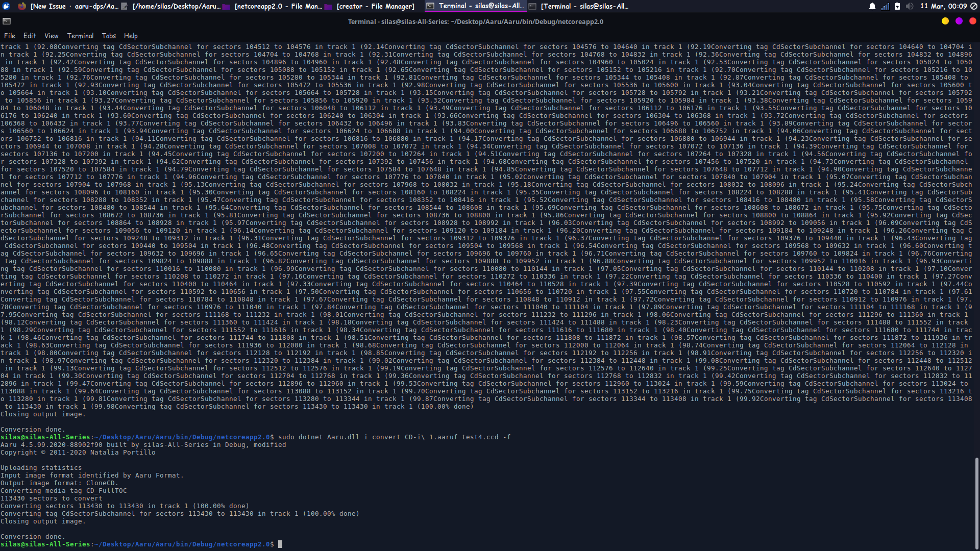Open the Edit menu

click(30, 36)
